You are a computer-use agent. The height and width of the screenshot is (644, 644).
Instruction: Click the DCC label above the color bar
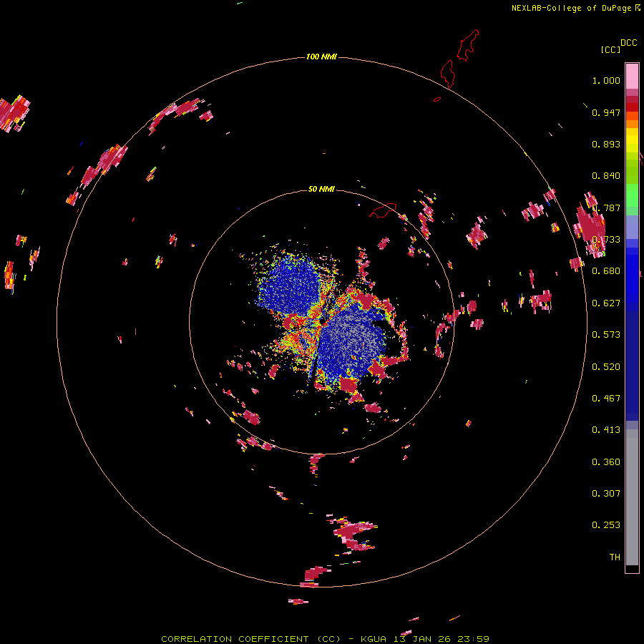(x=629, y=43)
